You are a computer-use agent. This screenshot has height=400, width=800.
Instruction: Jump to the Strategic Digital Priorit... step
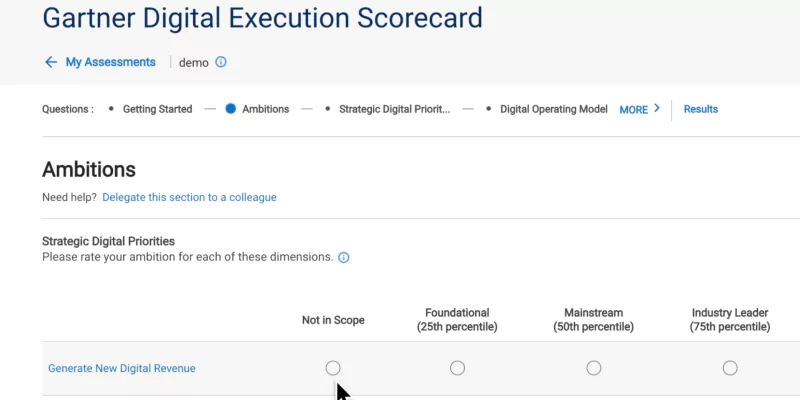coord(394,109)
